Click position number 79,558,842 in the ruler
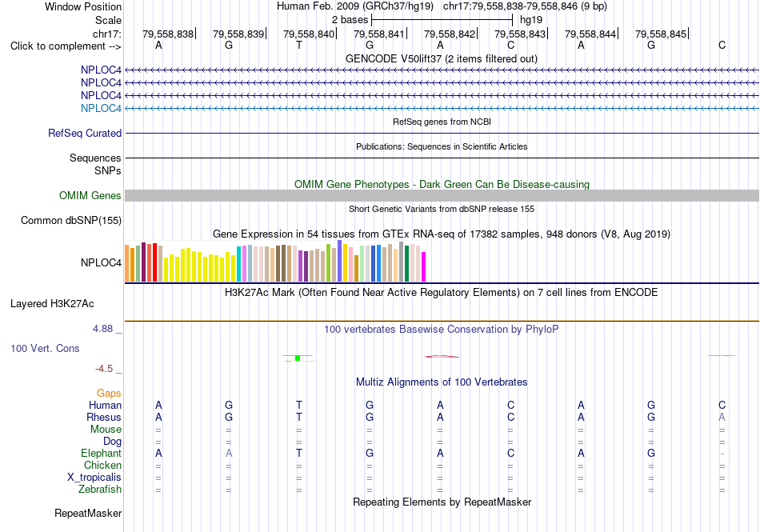 pos(450,34)
